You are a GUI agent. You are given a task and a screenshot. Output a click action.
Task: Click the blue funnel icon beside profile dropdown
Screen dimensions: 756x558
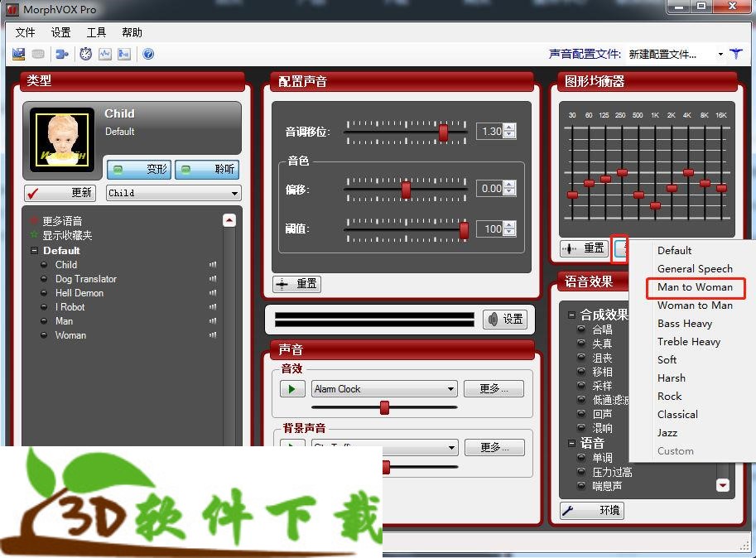click(736, 54)
